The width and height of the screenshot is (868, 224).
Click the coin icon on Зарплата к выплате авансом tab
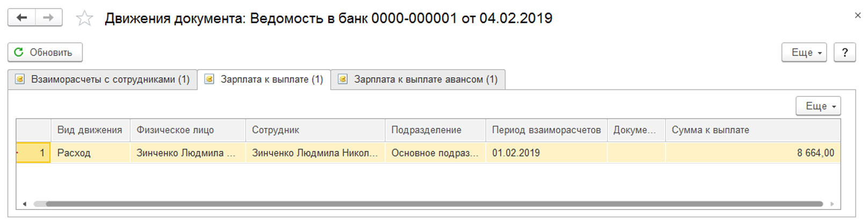pyautogui.click(x=342, y=79)
